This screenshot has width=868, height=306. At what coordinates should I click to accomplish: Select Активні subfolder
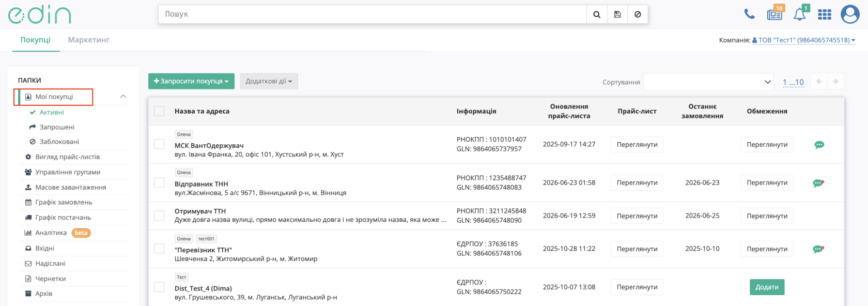coord(52,112)
